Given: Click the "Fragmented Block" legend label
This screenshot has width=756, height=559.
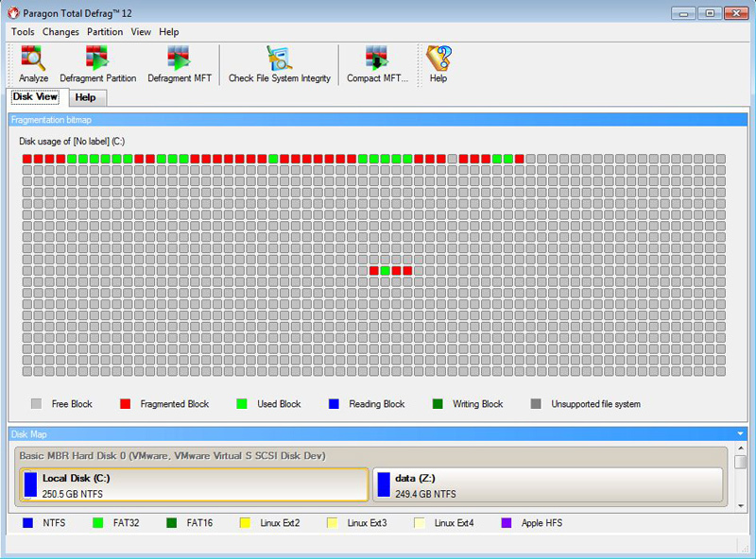Looking at the screenshot, I should 175,404.
